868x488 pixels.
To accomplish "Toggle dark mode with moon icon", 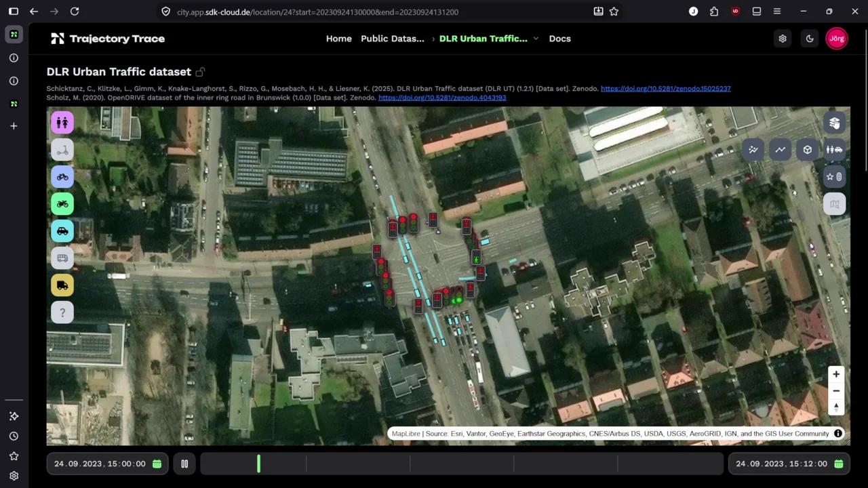I will tap(810, 39).
